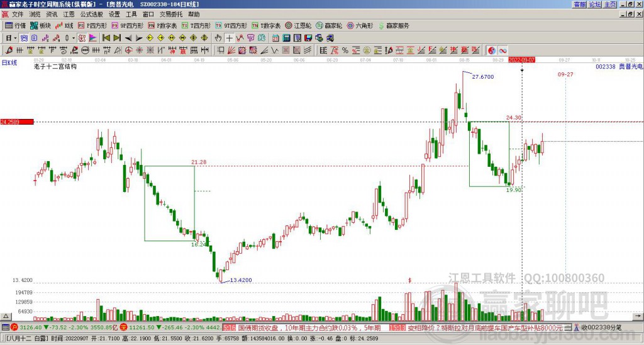Select the zigzag wave line tool
The width and height of the screenshot is (644, 345).
point(275,50)
